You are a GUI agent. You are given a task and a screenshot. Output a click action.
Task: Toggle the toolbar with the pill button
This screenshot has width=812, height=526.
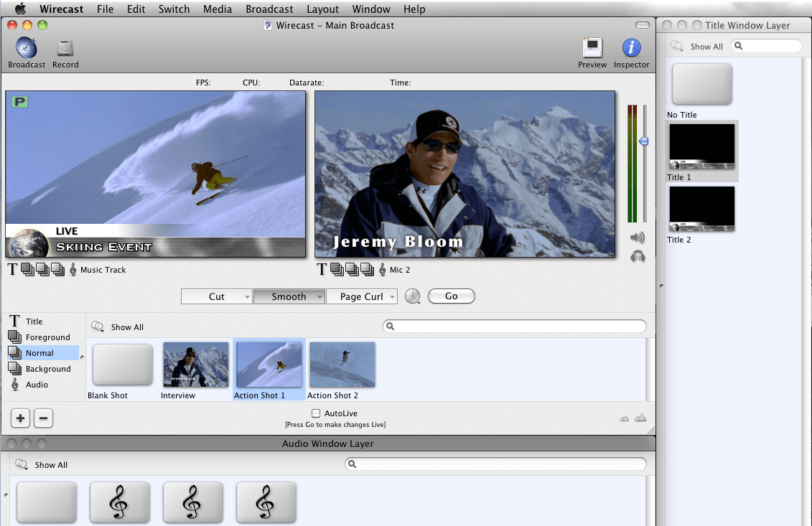[642, 25]
